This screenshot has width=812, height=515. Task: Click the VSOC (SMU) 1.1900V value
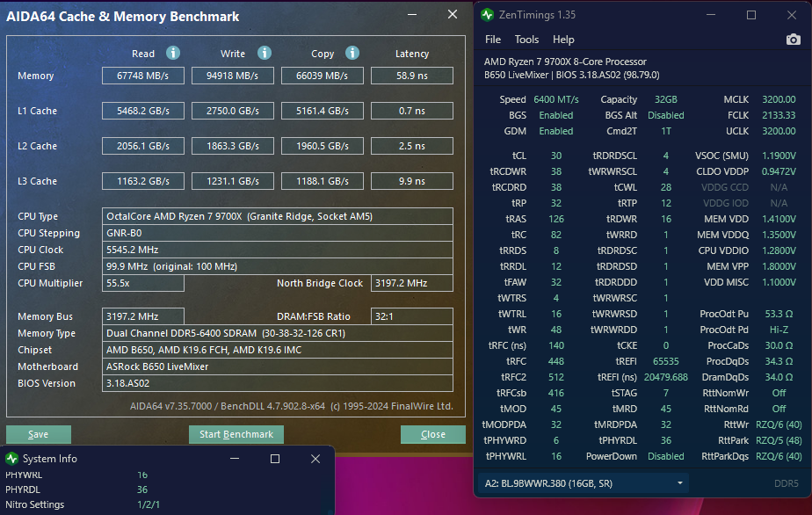(779, 156)
